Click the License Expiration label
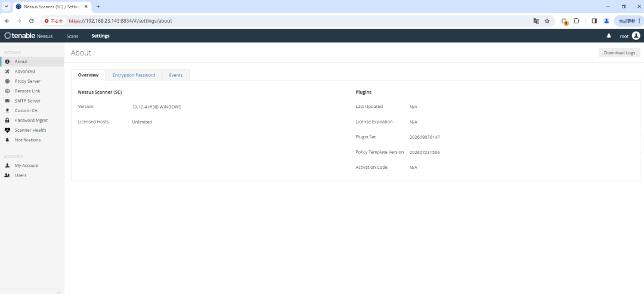The image size is (644, 294). 374,122
